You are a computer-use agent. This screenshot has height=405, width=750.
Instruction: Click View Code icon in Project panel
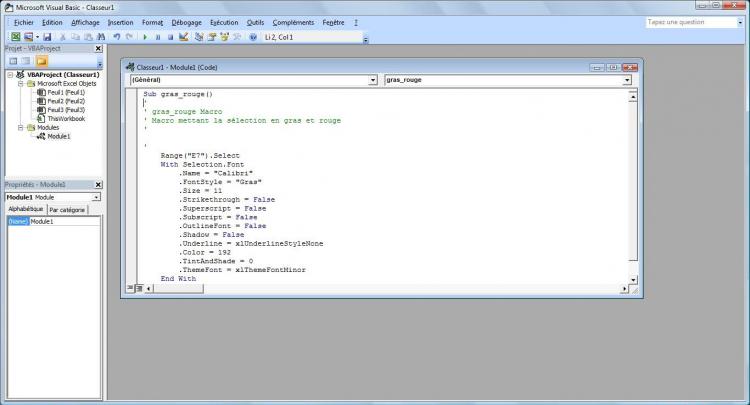pos(12,61)
